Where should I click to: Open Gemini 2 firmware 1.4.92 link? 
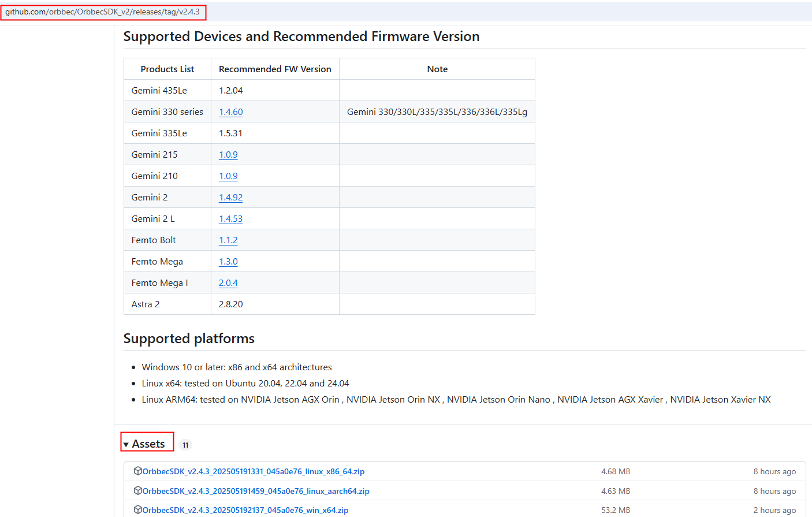point(230,198)
